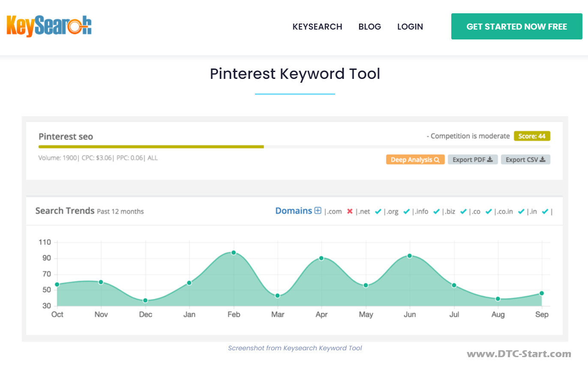Click the 70 y-axis label
588x376 pixels.
click(46, 274)
